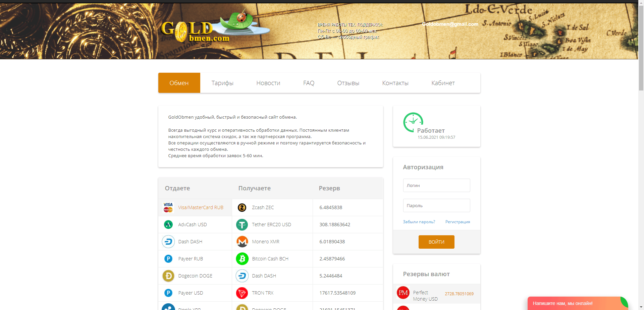Click reserve value 6.4845838

[331, 207]
